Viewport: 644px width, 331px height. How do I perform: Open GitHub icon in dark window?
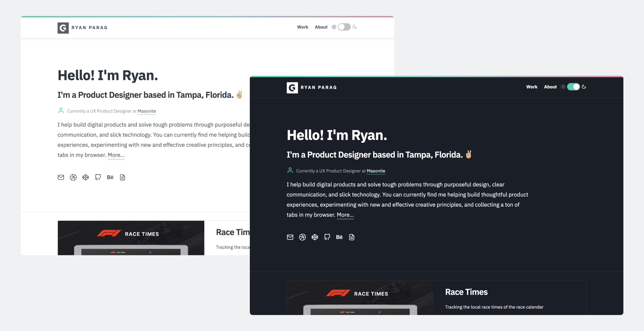pos(327,237)
